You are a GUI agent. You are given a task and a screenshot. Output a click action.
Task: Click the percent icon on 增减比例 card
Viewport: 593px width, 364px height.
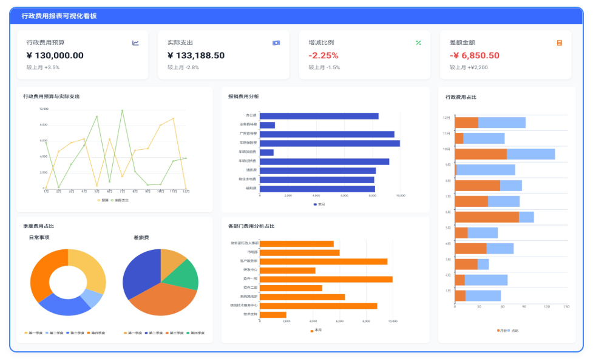tap(418, 43)
